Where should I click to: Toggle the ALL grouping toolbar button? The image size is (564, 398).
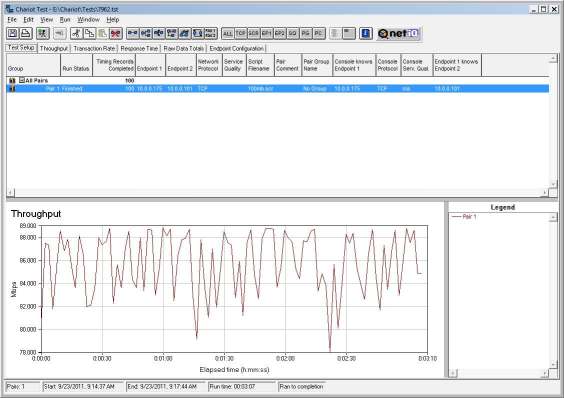pos(228,33)
